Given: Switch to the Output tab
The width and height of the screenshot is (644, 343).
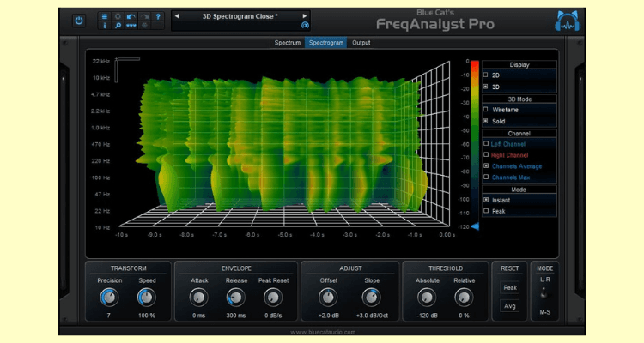Looking at the screenshot, I should 361,42.
